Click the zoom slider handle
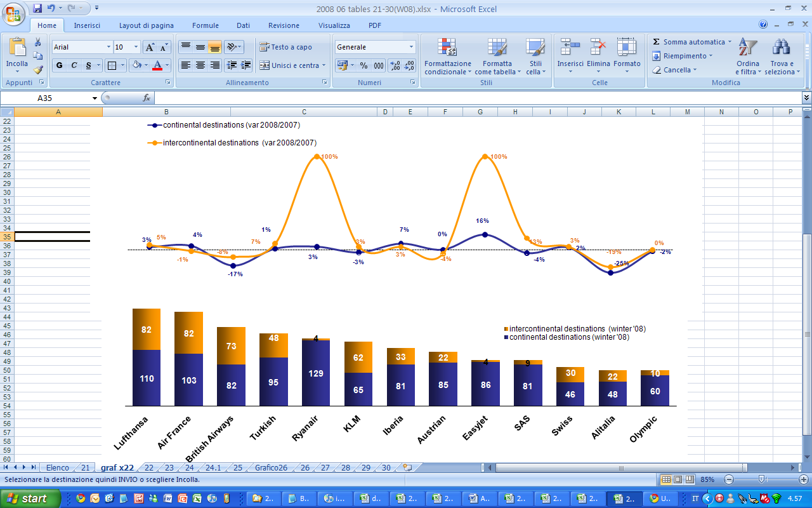The height and width of the screenshot is (508, 812). 761,479
